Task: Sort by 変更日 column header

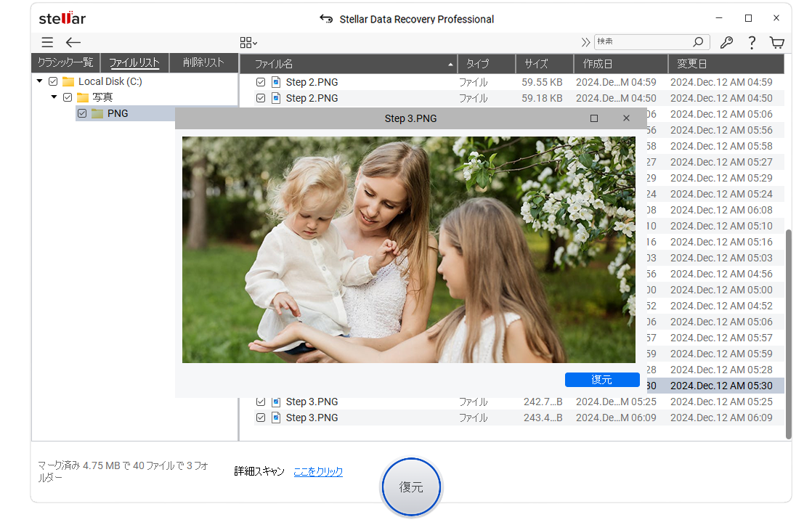Action: pyautogui.click(x=726, y=64)
